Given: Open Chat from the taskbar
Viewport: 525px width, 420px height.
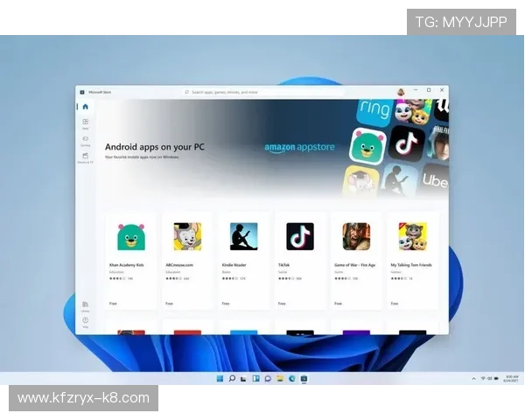Looking at the screenshot, I should pyautogui.click(x=268, y=379).
